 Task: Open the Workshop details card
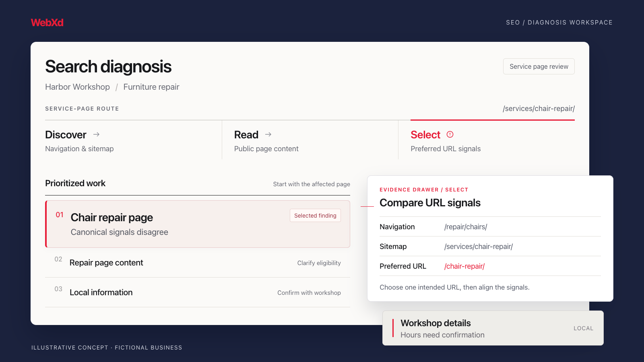tap(493, 328)
